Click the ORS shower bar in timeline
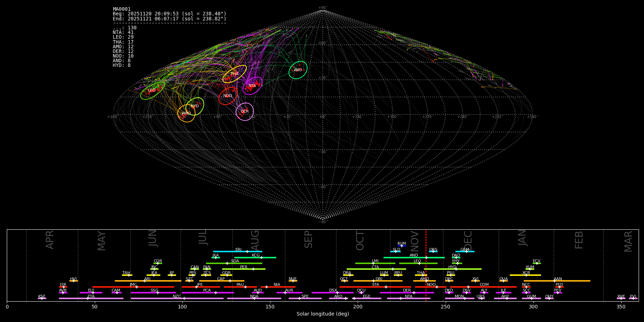644x322 pixels. 433,252
